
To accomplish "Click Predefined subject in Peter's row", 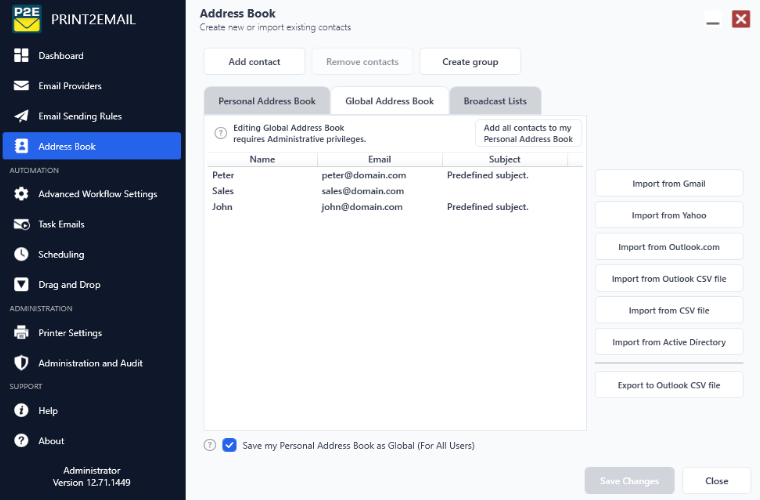I will pos(488,175).
